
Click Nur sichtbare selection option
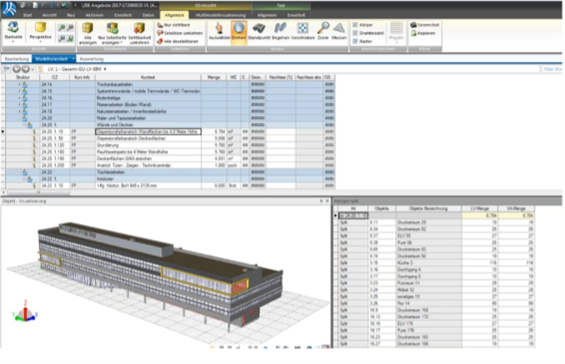pyautogui.click(x=174, y=25)
